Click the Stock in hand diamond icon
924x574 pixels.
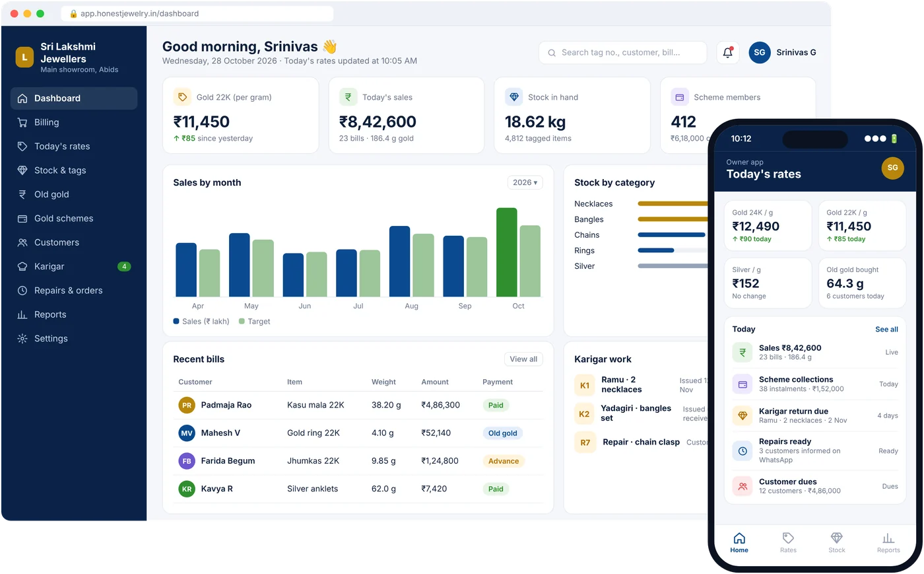(x=513, y=97)
